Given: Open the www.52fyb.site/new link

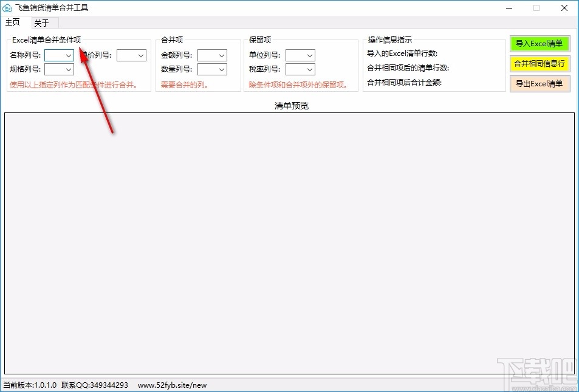Looking at the screenshot, I should (172, 385).
